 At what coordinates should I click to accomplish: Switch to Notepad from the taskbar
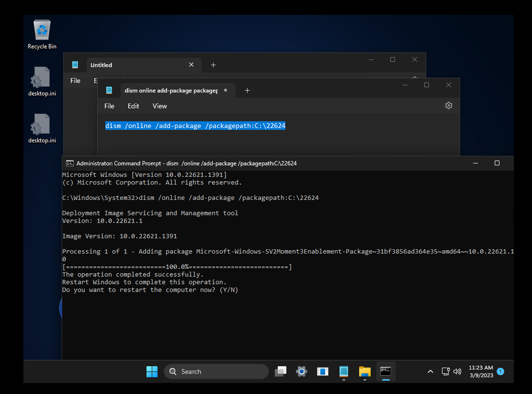pos(344,371)
